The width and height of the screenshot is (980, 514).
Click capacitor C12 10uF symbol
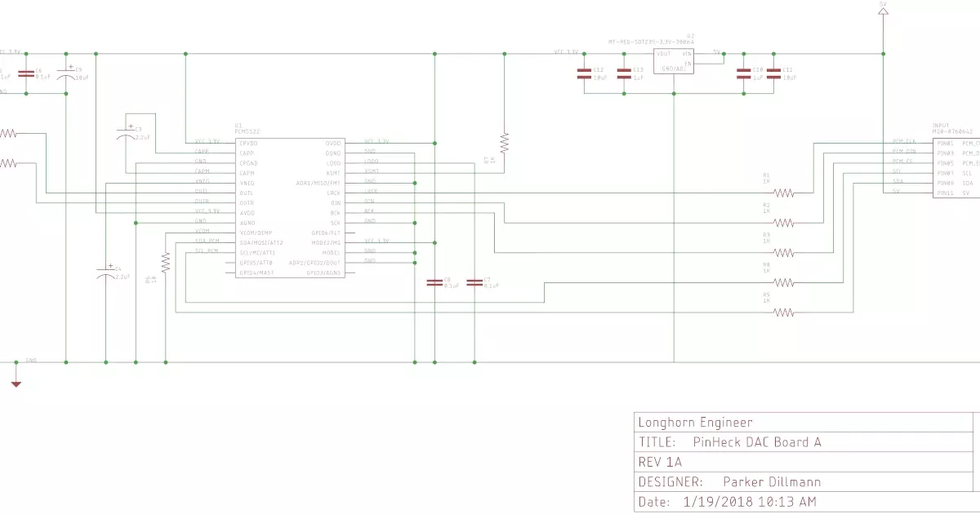[584, 73]
